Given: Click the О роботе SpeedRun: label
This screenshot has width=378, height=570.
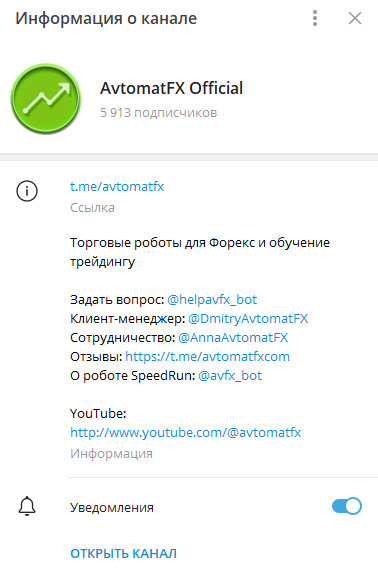Looking at the screenshot, I should click(133, 375).
